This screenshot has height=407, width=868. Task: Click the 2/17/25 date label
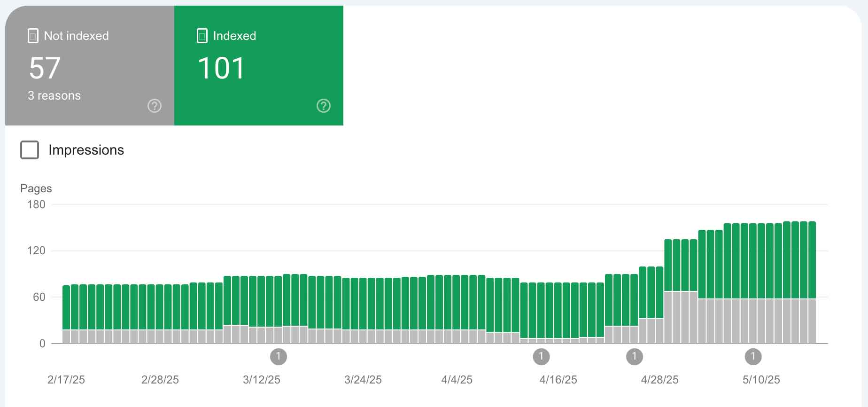pos(66,380)
